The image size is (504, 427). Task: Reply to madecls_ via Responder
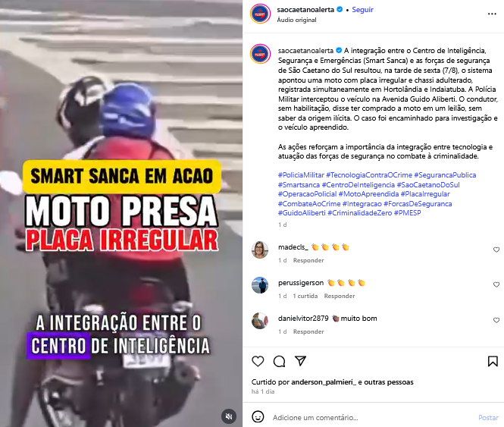(x=308, y=260)
